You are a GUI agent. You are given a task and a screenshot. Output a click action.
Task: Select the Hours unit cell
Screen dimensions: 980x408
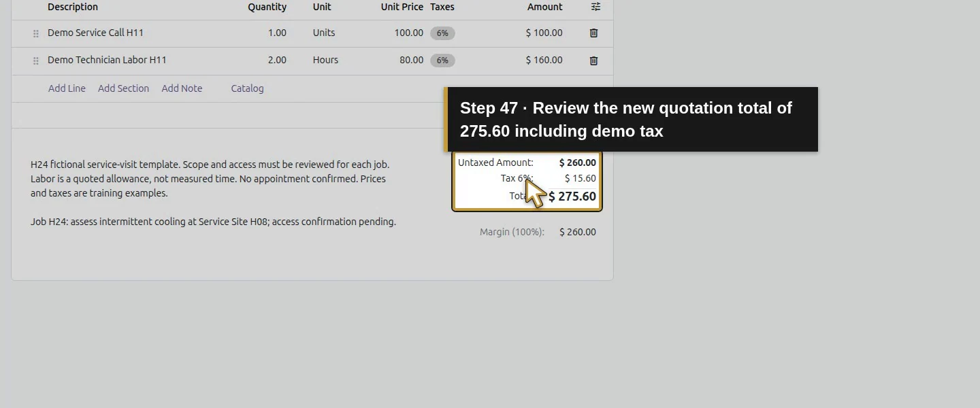pyautogui.click(x=325, y=60)
